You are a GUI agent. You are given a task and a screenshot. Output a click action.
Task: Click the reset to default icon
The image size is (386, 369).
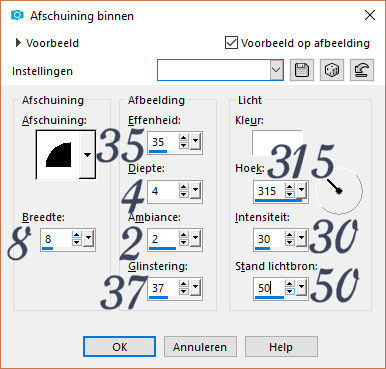click(362, 70)
